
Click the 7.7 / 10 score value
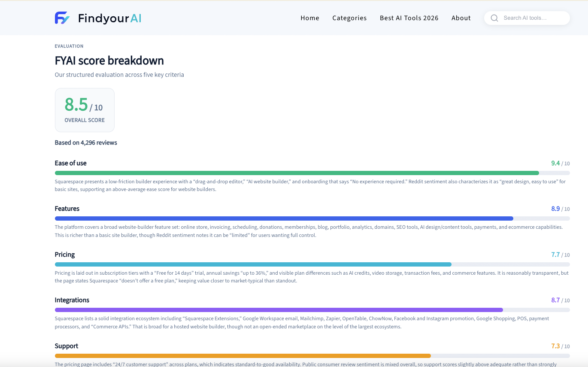(561, 255)
